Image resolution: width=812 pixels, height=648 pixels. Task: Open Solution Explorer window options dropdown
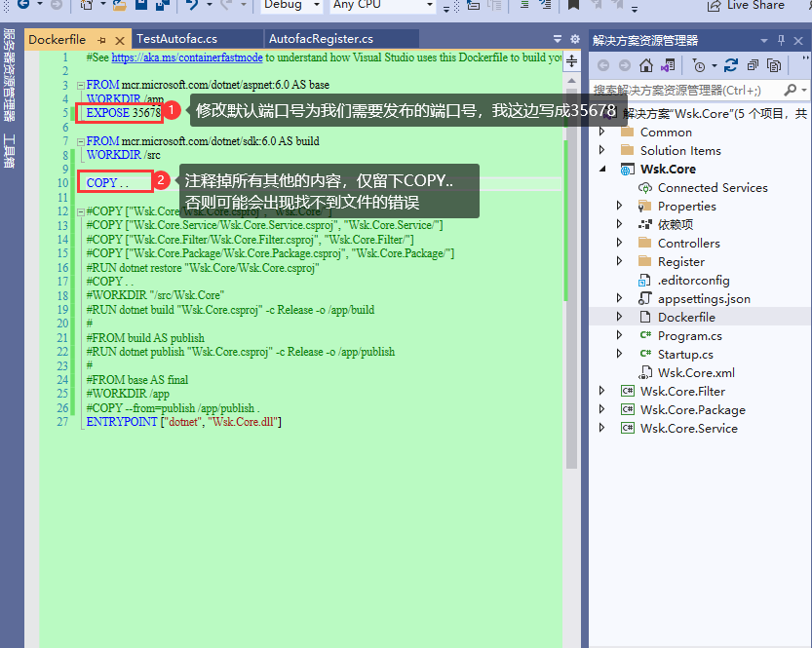click(x=764, y=40)
